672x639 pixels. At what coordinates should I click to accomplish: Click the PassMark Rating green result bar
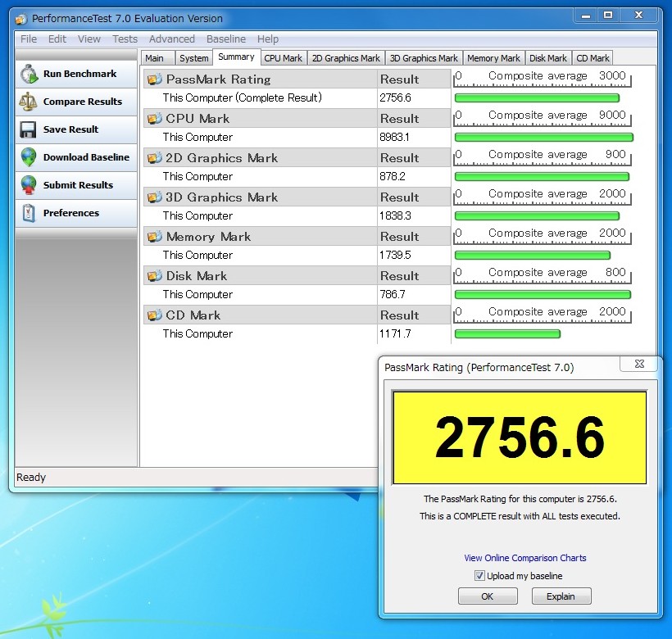[x=537, y=98]
